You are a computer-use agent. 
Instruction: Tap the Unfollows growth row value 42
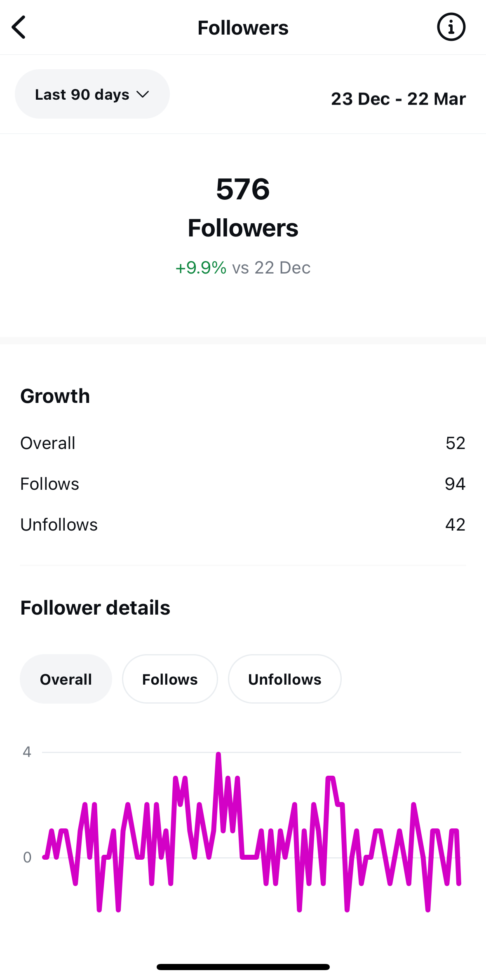click(x=455, y=525)
